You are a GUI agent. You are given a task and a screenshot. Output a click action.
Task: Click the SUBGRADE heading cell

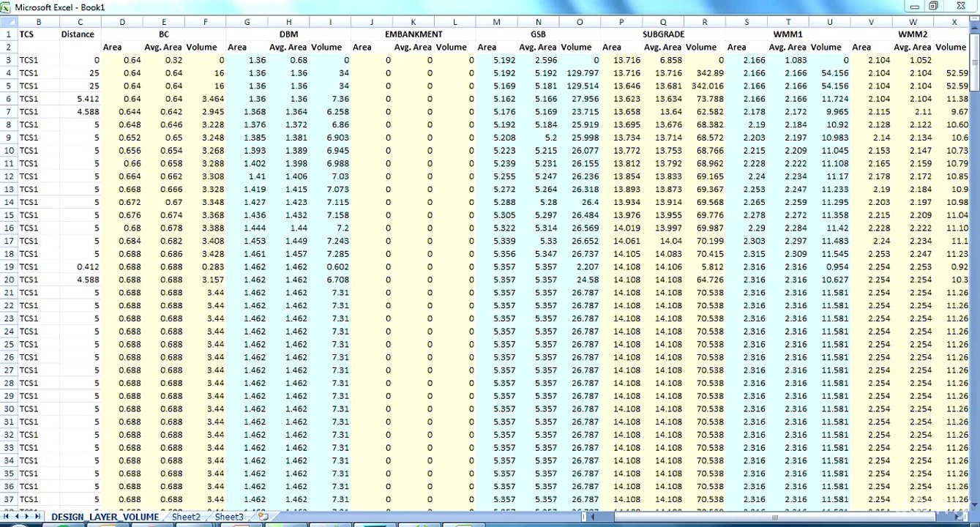tap(663, 34)
